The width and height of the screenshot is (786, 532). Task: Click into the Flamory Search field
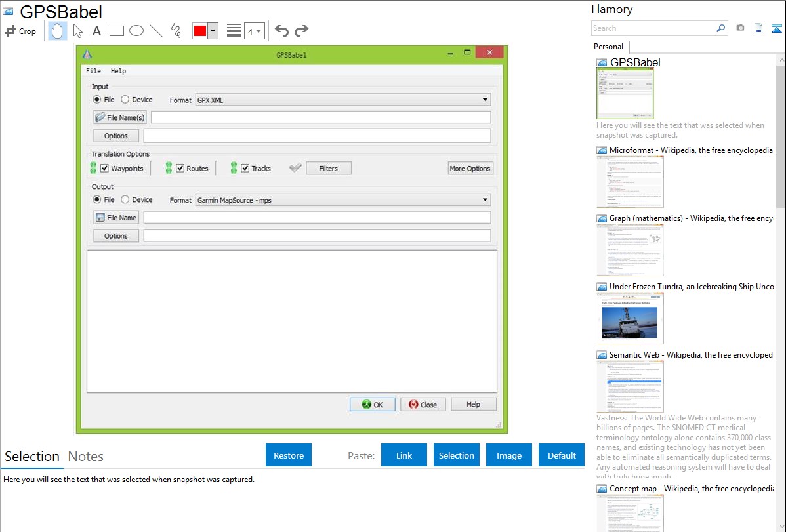click(653, 28)
